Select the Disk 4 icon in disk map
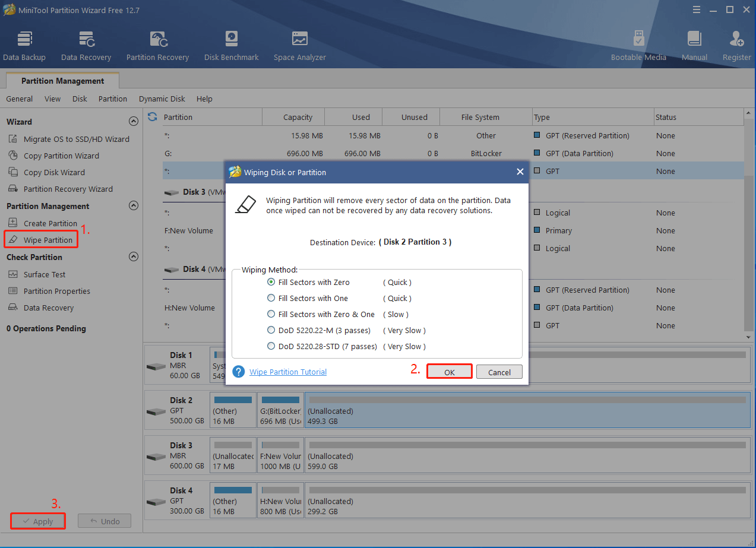The width and height of the screenshot is (756, 548). pyautogui.click(x=156, y=501)
